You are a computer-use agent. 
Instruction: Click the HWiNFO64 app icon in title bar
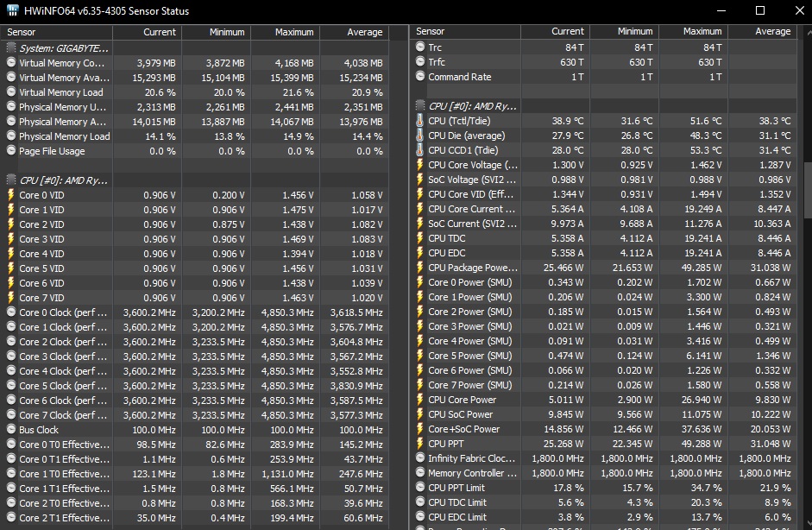(x=11, y=10)
